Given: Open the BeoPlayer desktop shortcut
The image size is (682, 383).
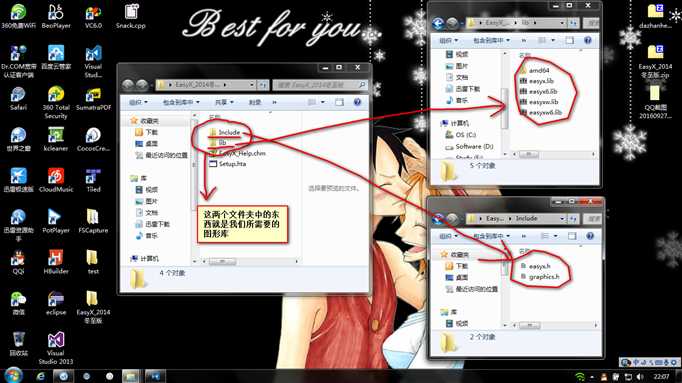Looking at the screenshot, I should [56, 17].
